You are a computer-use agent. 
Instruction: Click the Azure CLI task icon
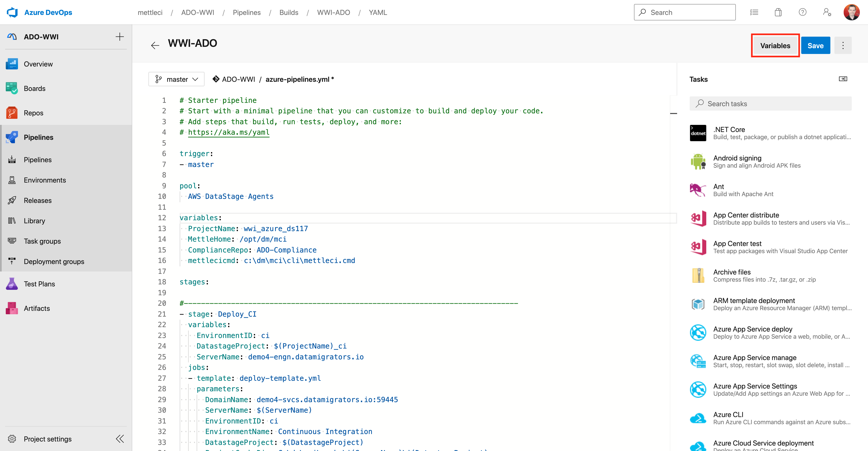(698, 418)
